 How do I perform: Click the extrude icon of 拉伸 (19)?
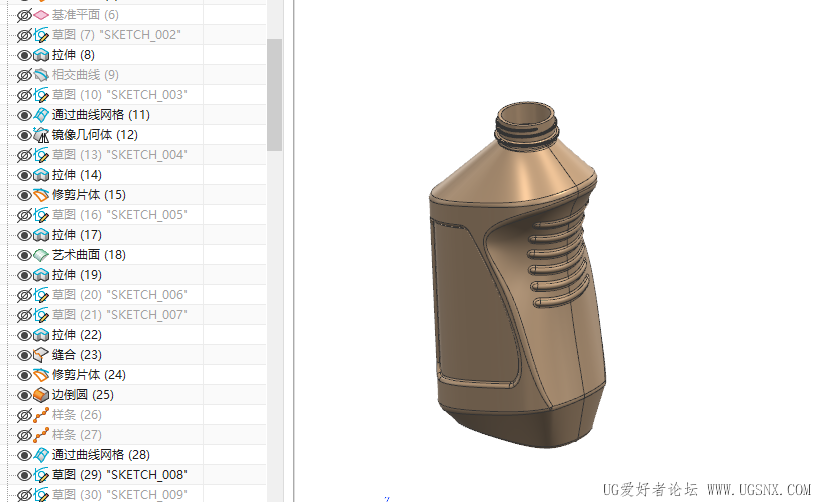click(41, 275)
